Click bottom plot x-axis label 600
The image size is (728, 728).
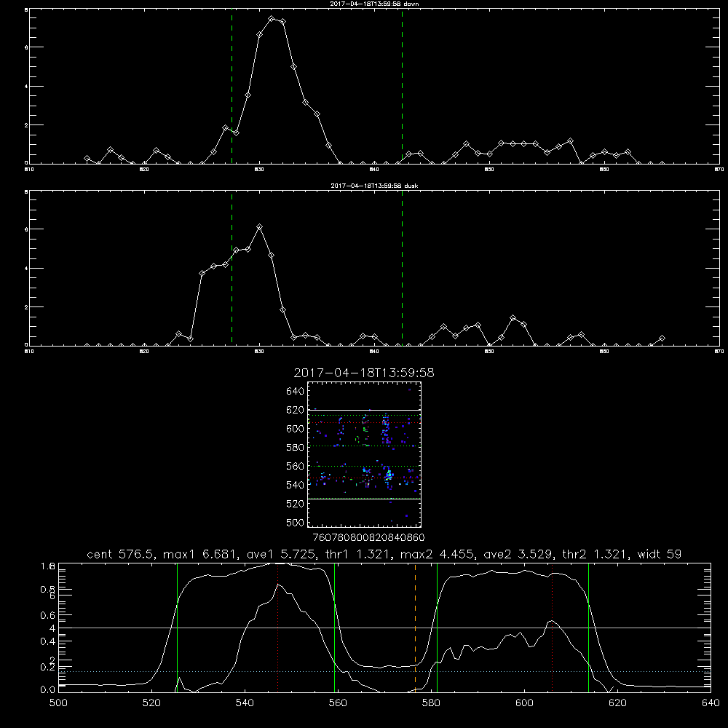(x=524, y=703)
